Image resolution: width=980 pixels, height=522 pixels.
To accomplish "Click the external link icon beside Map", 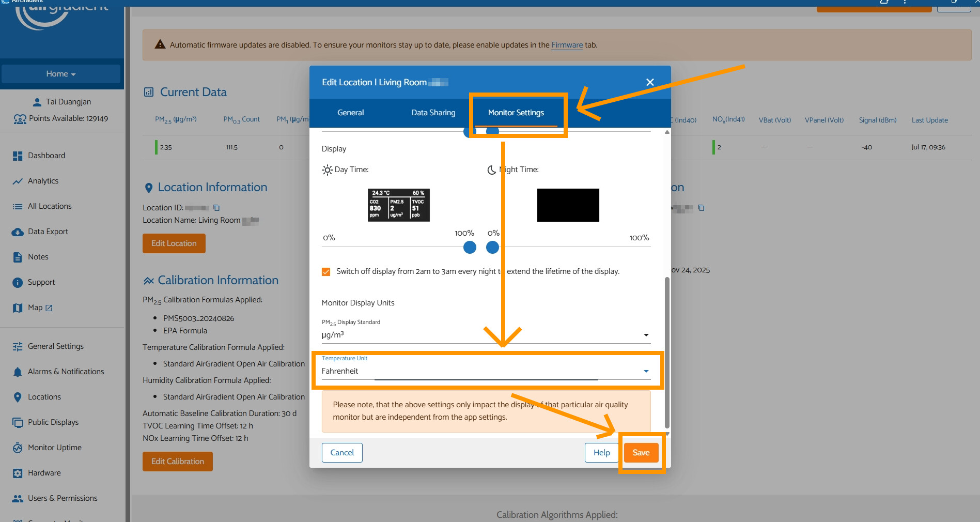I will 49,308.
